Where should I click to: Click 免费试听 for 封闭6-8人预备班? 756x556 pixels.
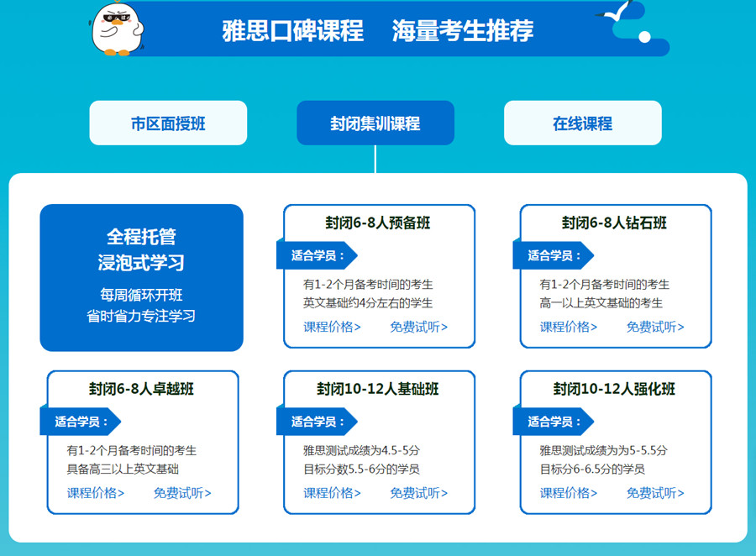(418, 327)
